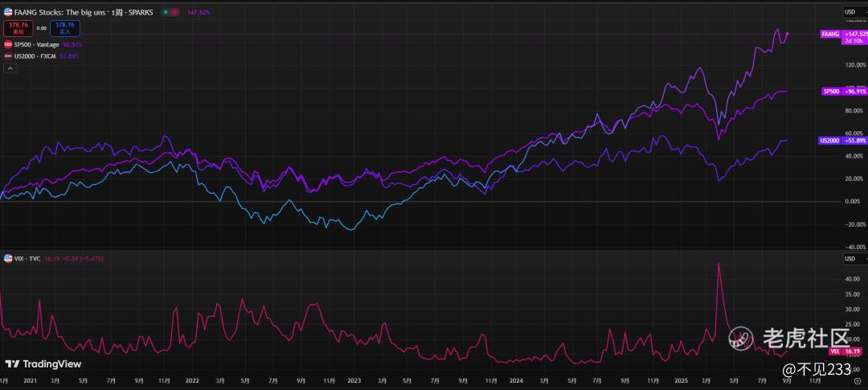The image size is (868, 390).
Task: Click the 2024 label on the time axis
Action: pyautogui.click(x=515, y=381)
